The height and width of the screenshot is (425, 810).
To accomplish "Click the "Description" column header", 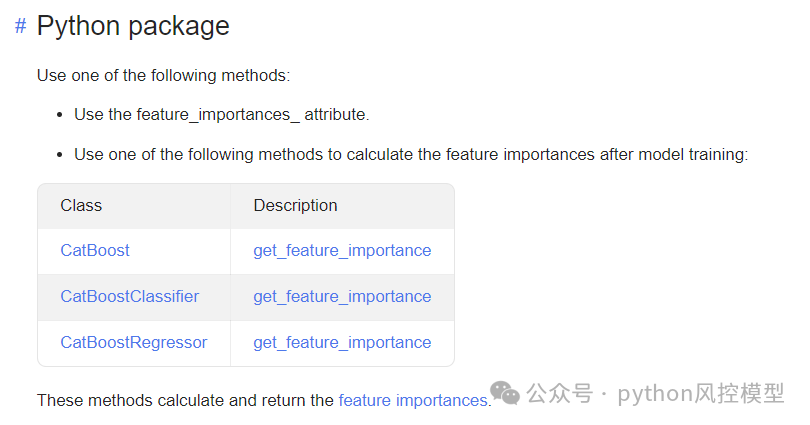I will pos(295,205).
